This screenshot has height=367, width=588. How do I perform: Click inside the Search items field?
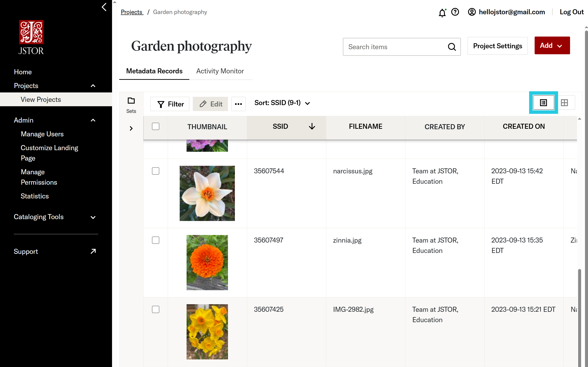coord(395,47)
